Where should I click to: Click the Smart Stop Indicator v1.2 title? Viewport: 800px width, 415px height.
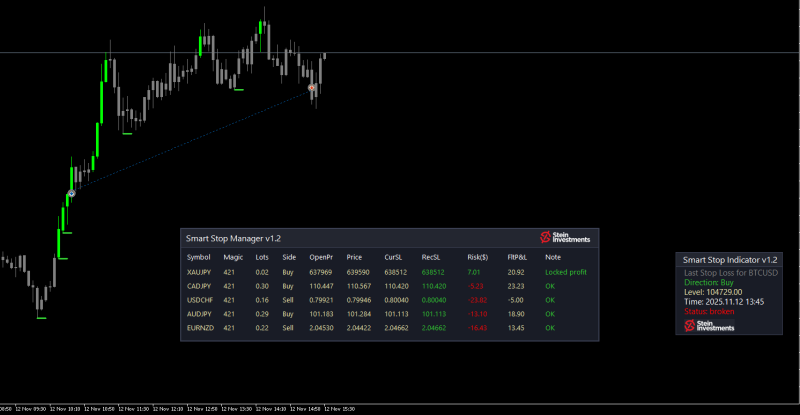click(x=730, y=260)
